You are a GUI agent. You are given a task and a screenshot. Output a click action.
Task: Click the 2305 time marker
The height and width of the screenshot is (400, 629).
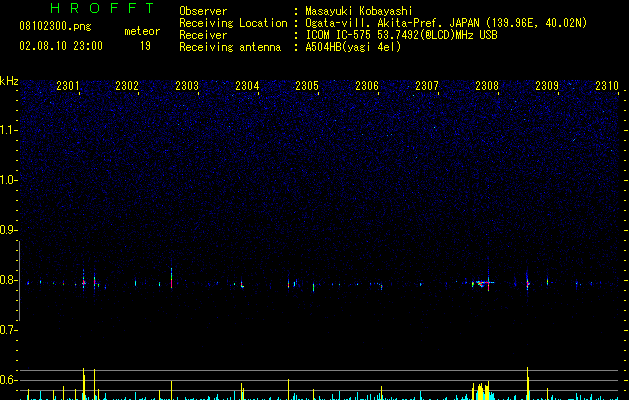(307, 86)
